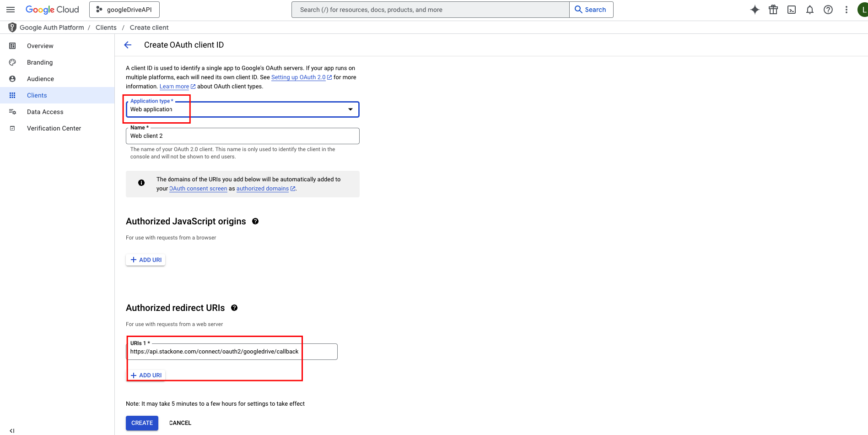Click the Name field containing Web client 2

pos(243,136)
